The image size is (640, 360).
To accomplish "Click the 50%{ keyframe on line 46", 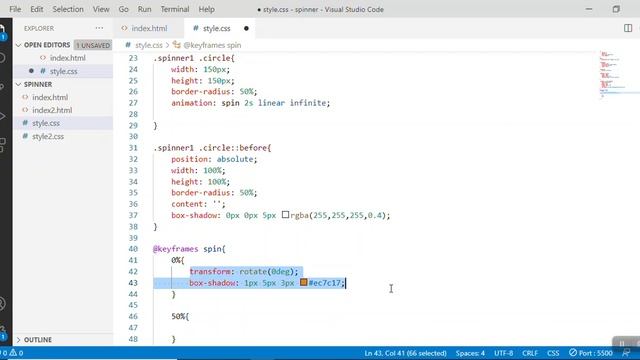I will pos(180,316).
